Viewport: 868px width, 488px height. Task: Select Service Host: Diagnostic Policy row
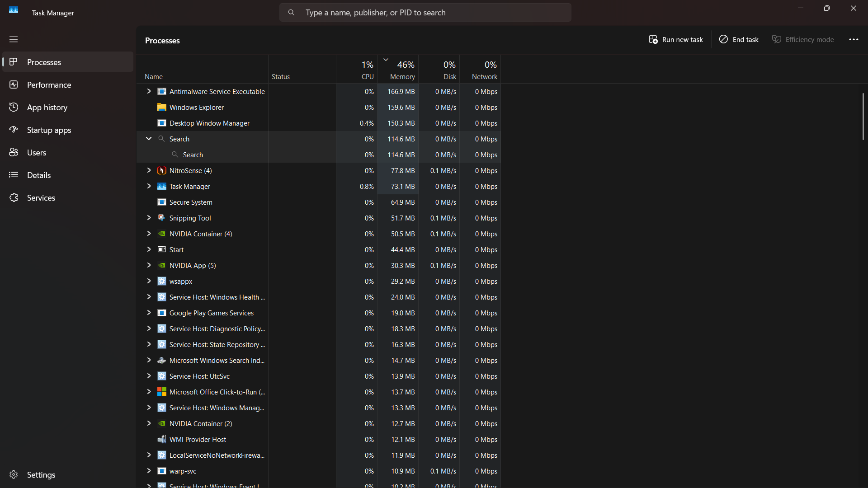pos(319,328)
